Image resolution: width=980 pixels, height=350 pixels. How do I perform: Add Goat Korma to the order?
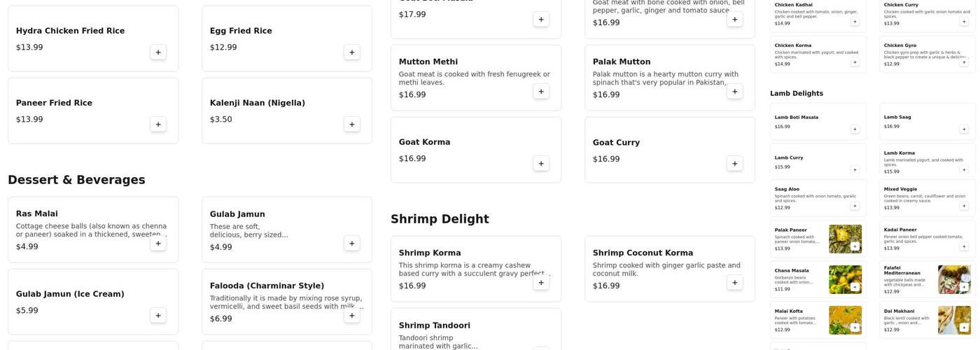pos(541,164)
